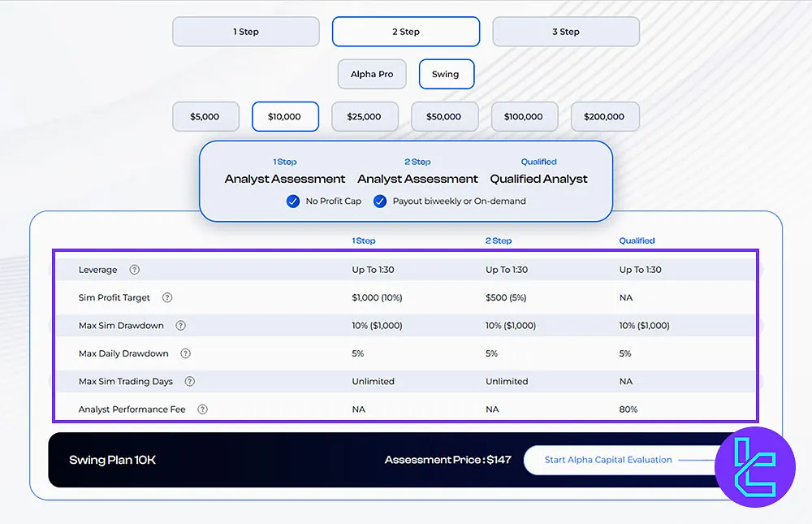Click the Max Sim Trading Days label
This screenshot has height=524, width=812.
point(125,382)
